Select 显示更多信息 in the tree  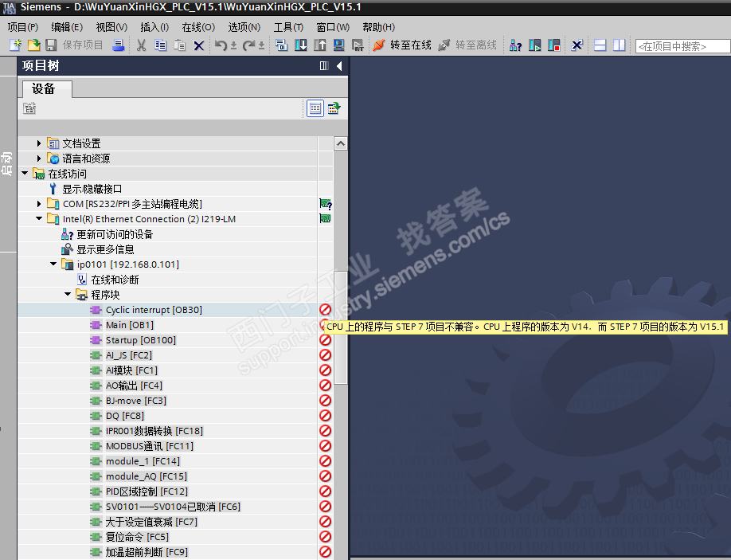pyautogui.click(x=105, y=249)
